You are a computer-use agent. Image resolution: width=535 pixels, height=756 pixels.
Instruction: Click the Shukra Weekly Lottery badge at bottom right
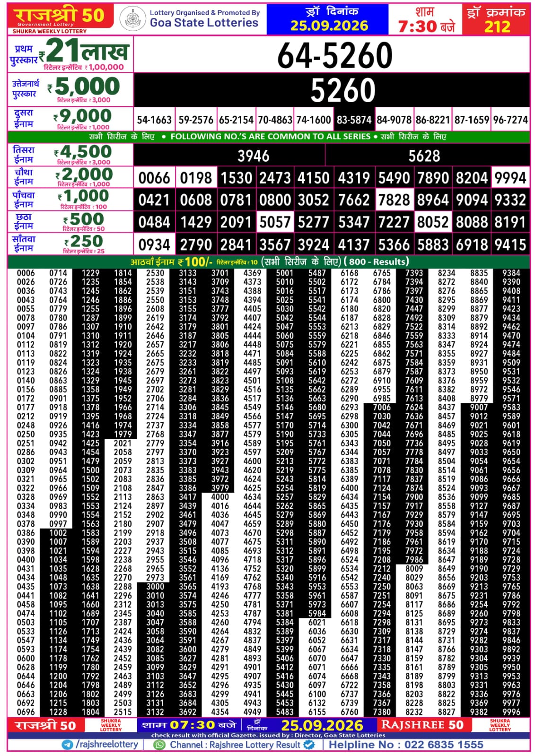pyautogui.click(x=500, y=725)
